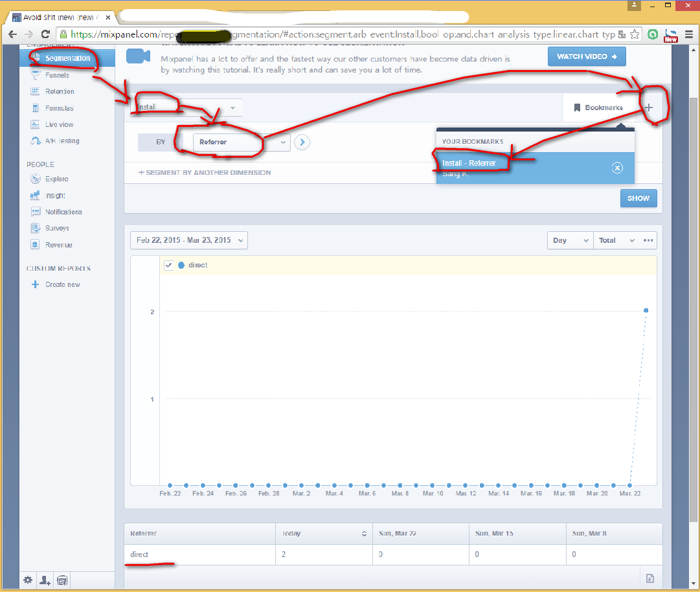Click the Explore compass icon
This screenshot has width=700, height=592.
[35, 179]
